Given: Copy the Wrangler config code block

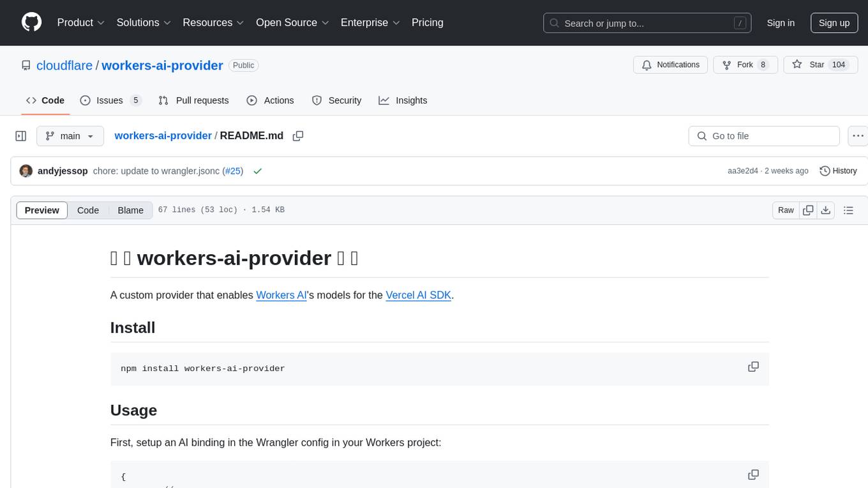Looking at the screenshot, I should 753,475.
